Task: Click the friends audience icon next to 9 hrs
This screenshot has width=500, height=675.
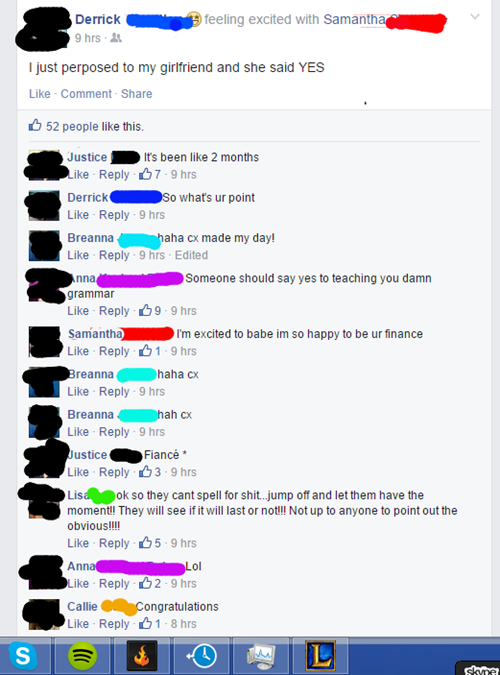Action: point(116,38)
